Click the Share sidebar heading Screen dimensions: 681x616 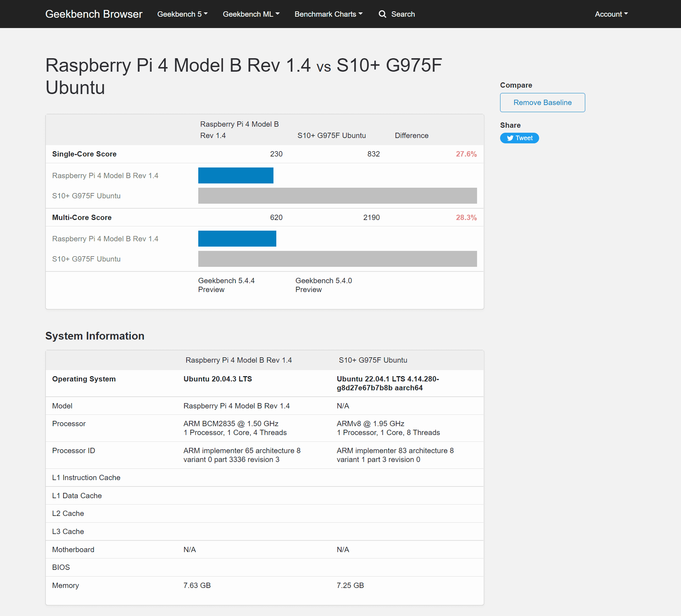(x=510, y=125)
